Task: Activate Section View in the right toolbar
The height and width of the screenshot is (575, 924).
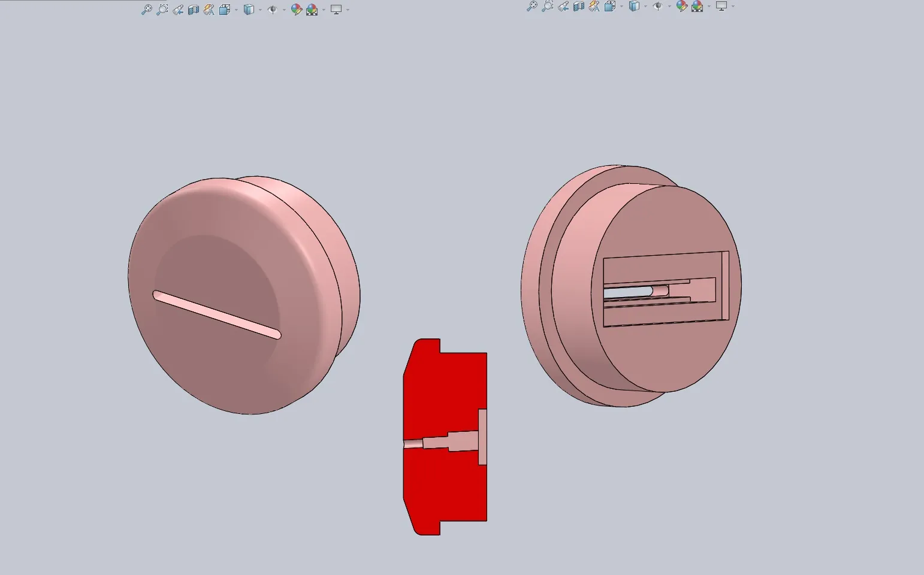Action: point(578,7)
